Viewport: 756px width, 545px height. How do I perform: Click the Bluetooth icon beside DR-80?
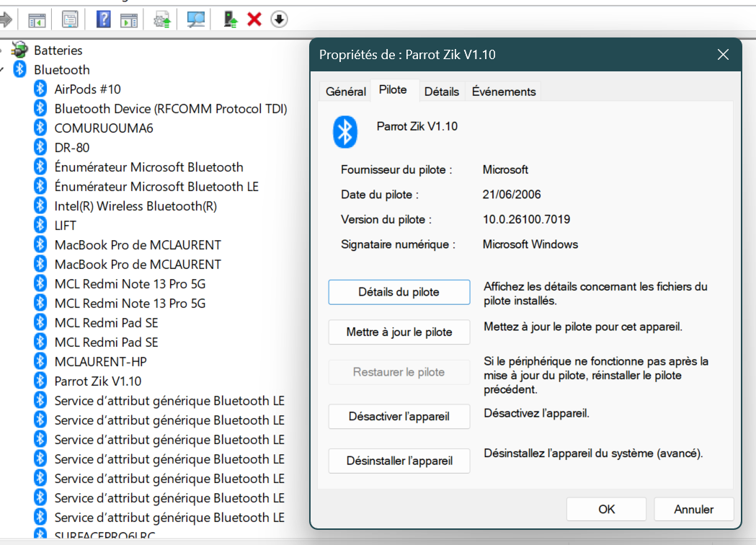pyautogui.click(x=40, y=147)
